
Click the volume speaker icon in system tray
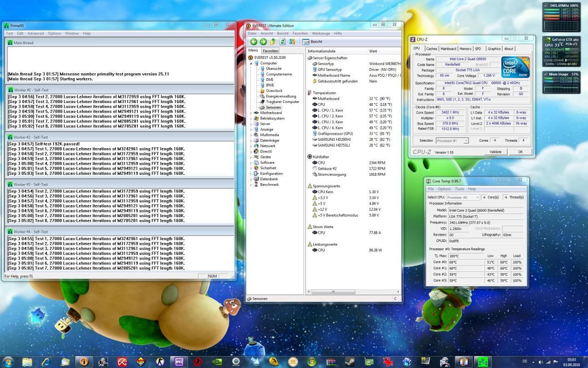[x=541, y=362]
